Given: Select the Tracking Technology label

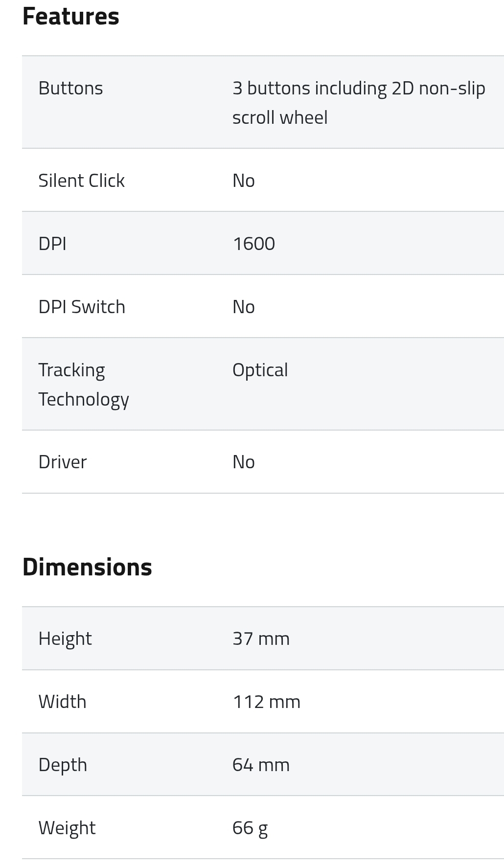Looking at the screenshot, I should click(x=83, y=385).
